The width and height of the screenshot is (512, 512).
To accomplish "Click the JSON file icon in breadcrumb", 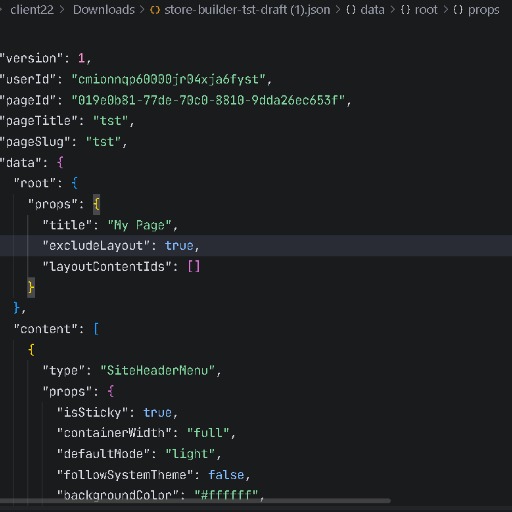I will coord(155,10).
